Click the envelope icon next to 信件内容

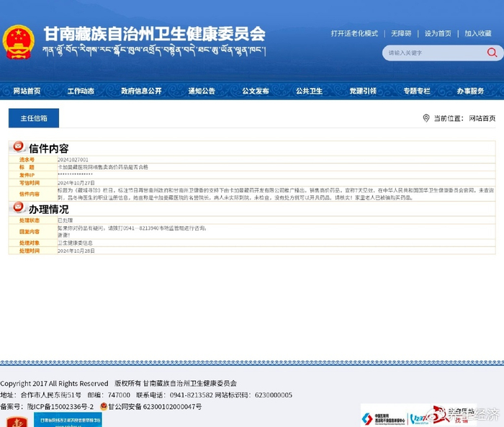(18, 146)
